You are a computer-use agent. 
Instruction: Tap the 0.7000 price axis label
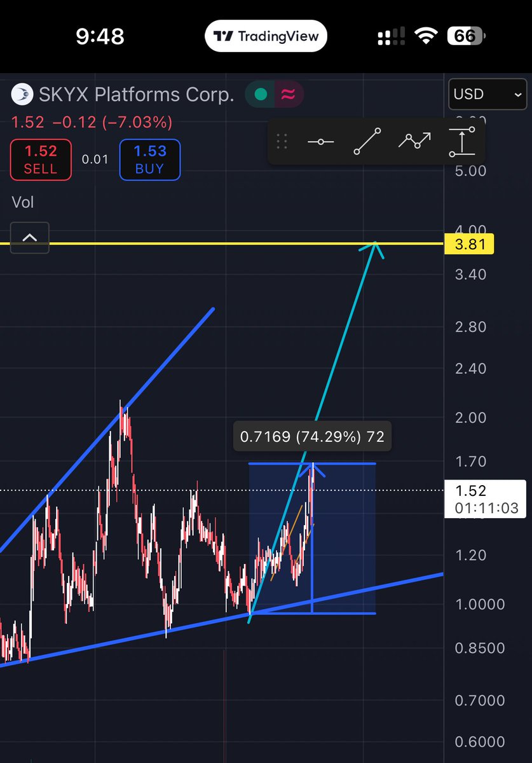pyautogui.click(x=480, y=701)
